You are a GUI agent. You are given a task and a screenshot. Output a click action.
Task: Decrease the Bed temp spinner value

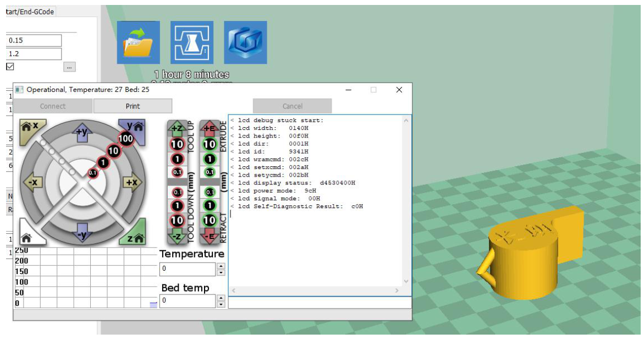(x=221, y=304)
